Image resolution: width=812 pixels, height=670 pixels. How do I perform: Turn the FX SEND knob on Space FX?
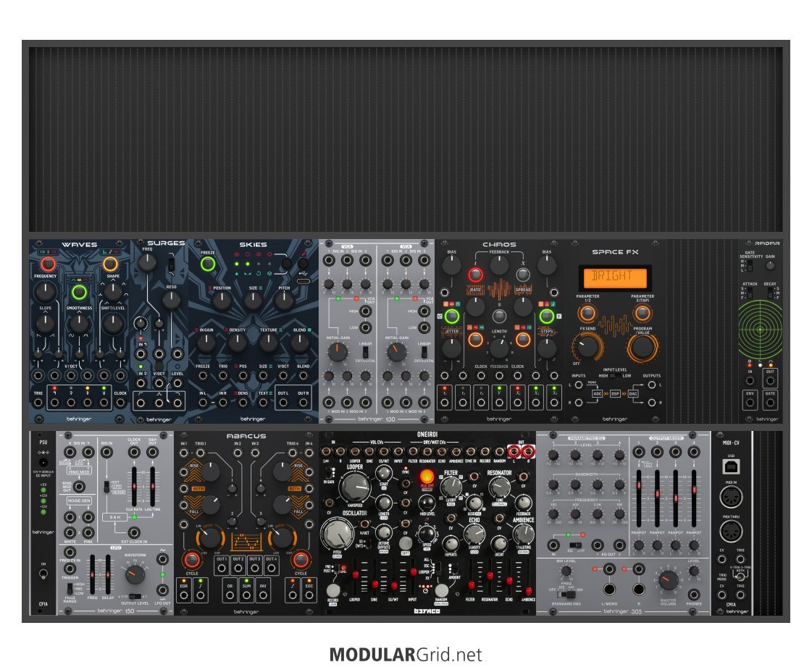(x=587, y=346)
